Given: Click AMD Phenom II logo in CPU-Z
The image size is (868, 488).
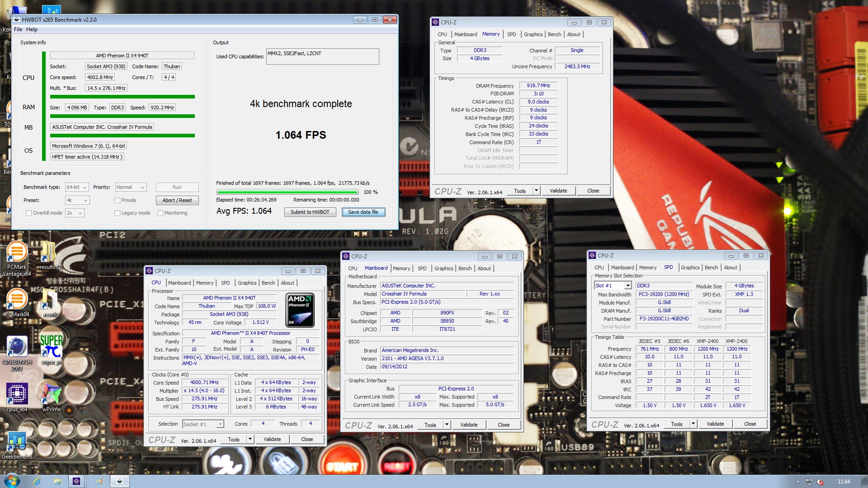Looking at the screenshot, I should (x=300, y=310).
